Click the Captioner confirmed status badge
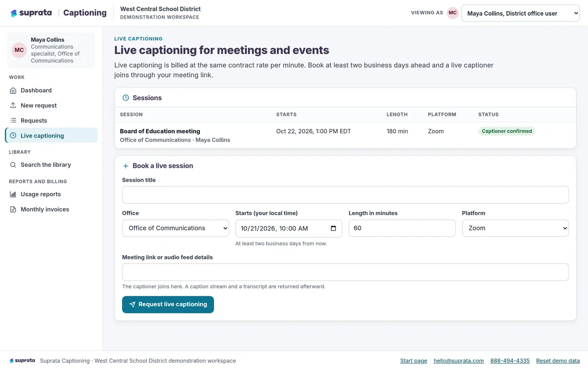The height and width of the screenshot is (368, 588). 507,131
